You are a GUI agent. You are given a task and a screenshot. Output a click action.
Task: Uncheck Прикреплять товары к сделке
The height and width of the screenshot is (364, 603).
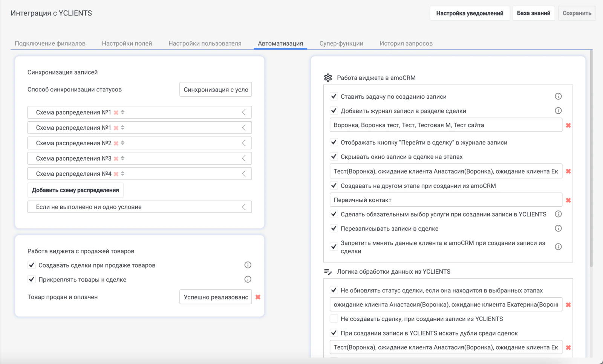[32, 279]
